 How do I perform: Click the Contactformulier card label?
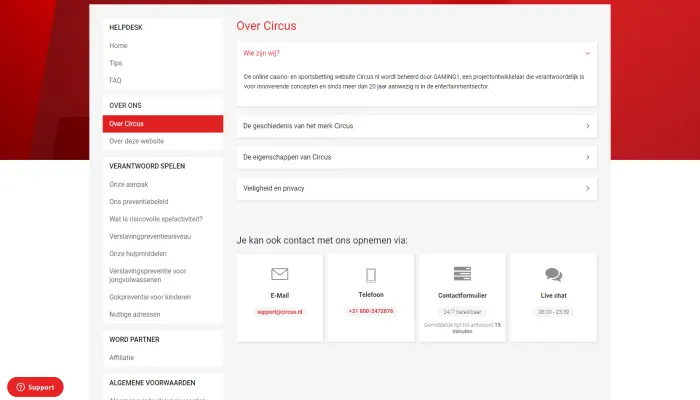click(462, 296)
